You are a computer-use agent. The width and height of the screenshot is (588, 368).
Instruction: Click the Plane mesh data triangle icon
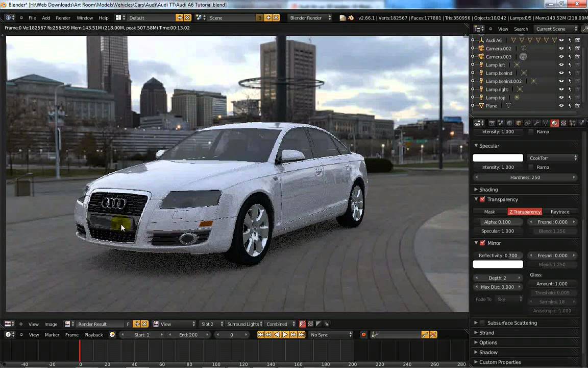(508, 106)
